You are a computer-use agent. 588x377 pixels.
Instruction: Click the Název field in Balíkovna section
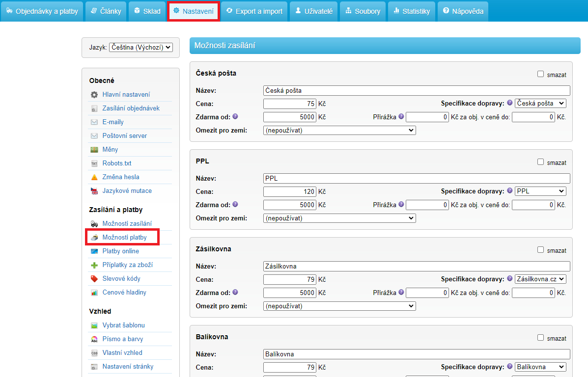point(417,354)
